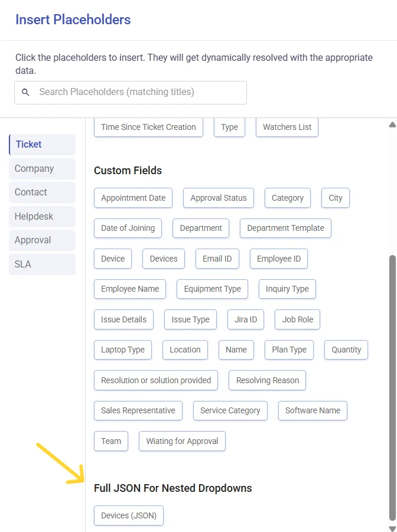Click the search magnifier icon
The image size is (397, 532).
[25, 92]
